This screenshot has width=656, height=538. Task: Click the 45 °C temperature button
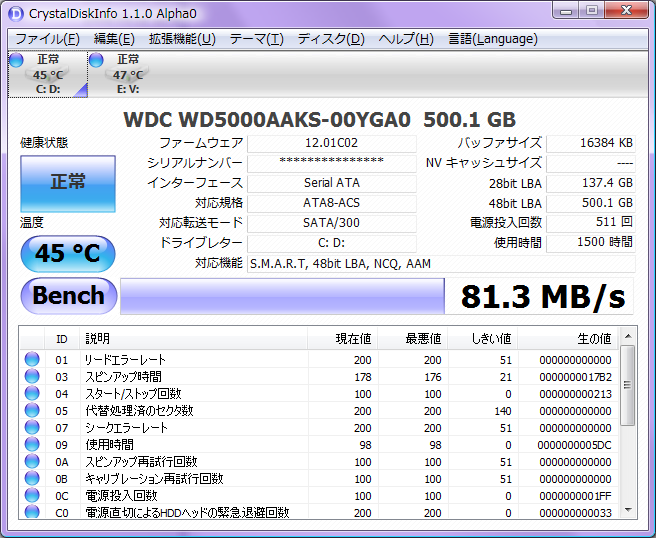point(68,254)
